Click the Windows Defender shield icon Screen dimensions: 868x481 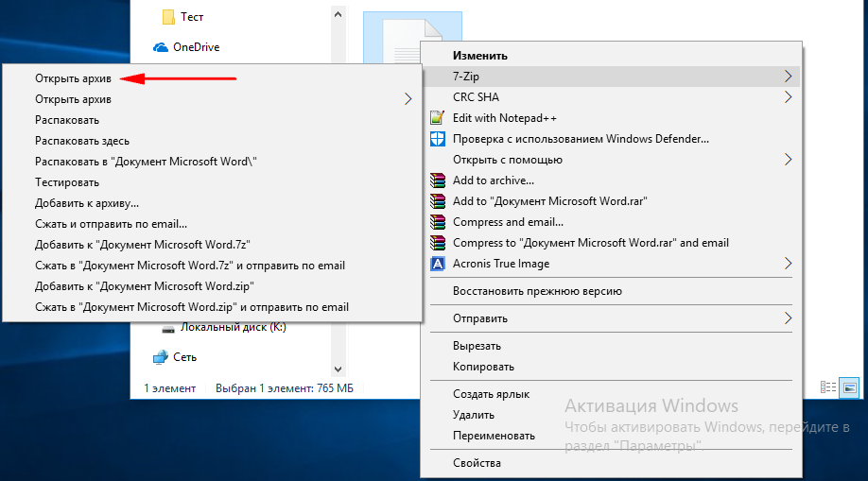pos(437,139)
